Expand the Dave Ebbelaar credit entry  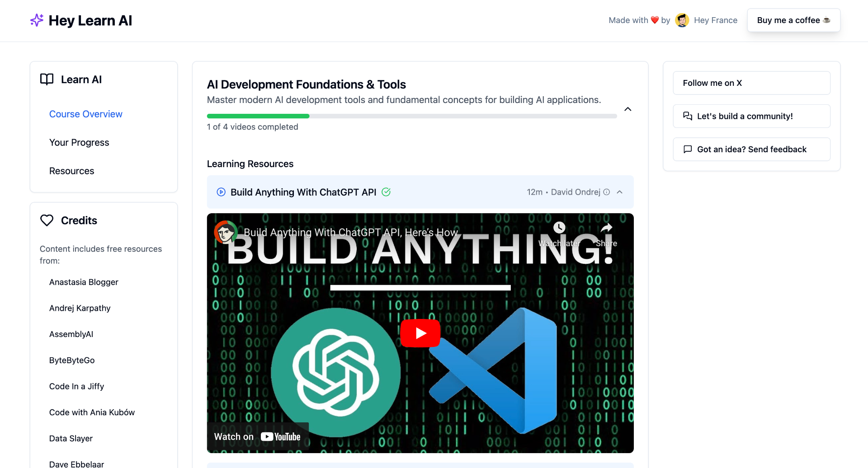tap(76, 464)
